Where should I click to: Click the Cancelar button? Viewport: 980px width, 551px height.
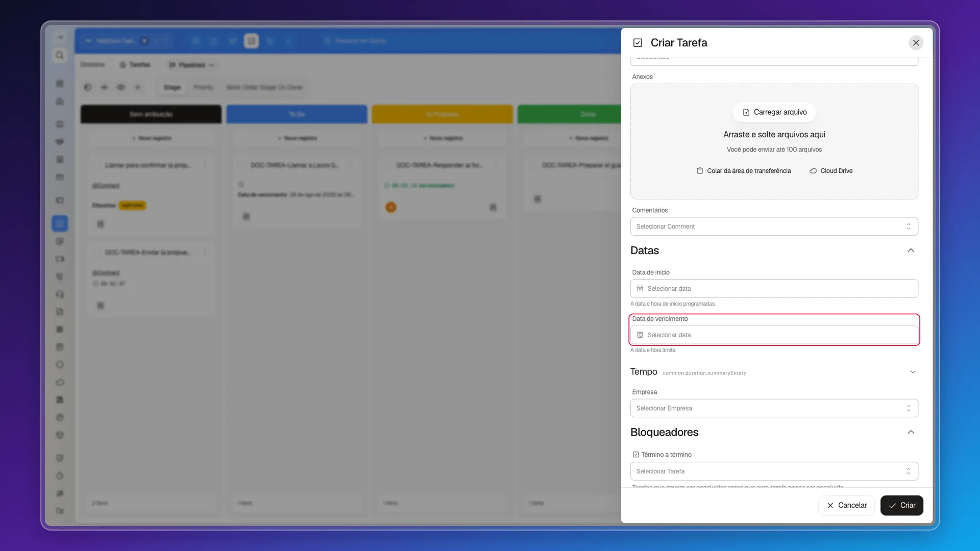[x=846, y=506]
